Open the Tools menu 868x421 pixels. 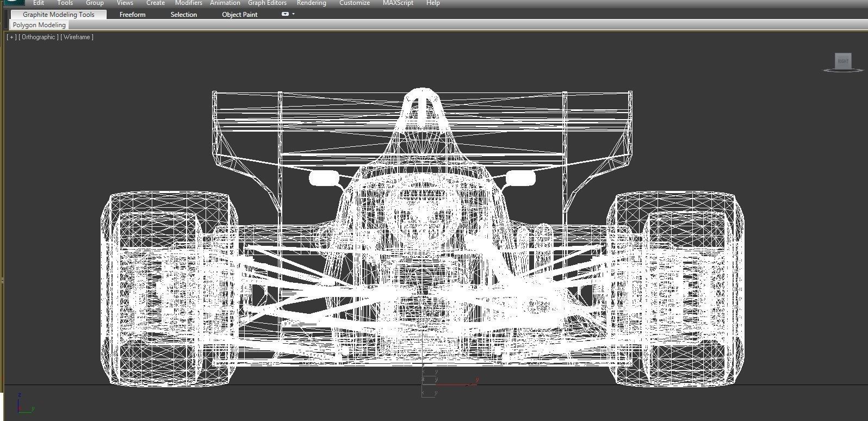click(x=65, y=3)
